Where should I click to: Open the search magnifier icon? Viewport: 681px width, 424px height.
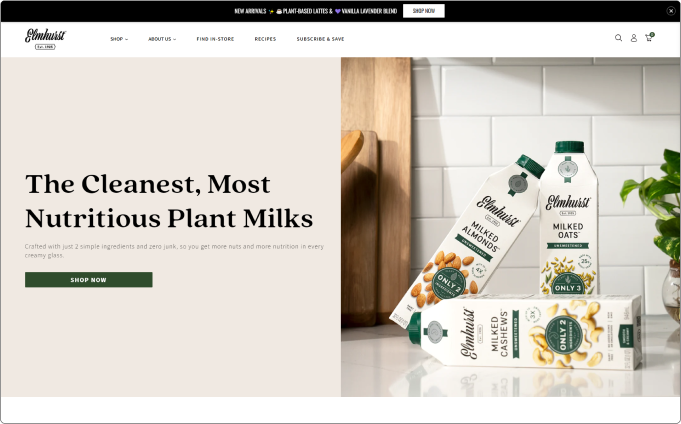[x=618, y=38]
